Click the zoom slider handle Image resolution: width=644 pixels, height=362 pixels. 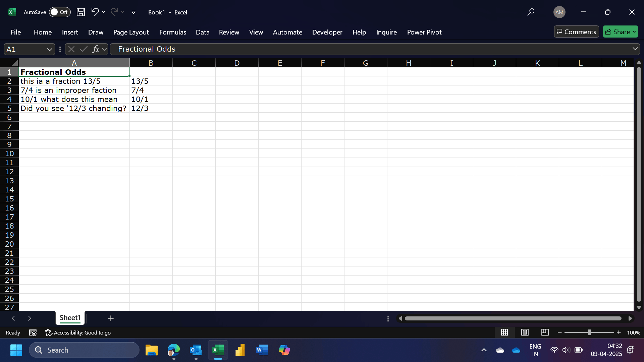coord(589,332)
